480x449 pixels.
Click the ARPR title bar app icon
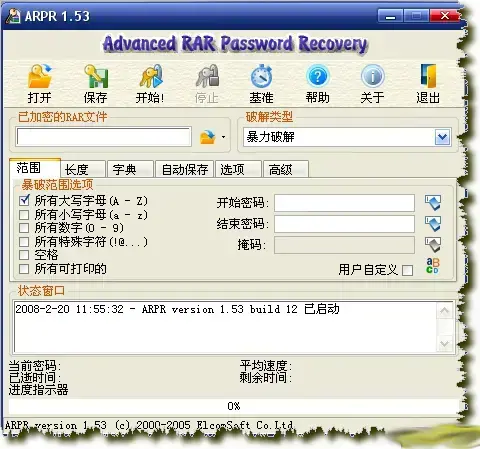13,16
